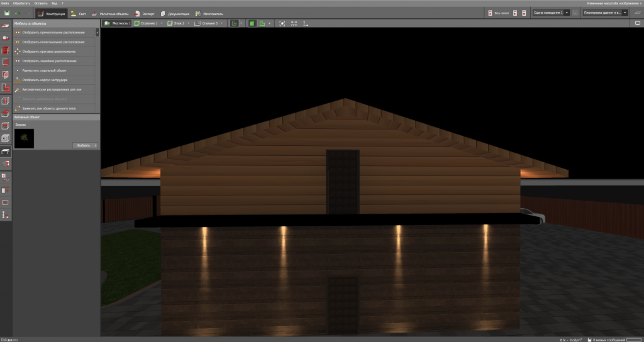Select the furniture and objects sidebar tool
This screenshot has height=342, width=644.
click(x=6, y=152)
